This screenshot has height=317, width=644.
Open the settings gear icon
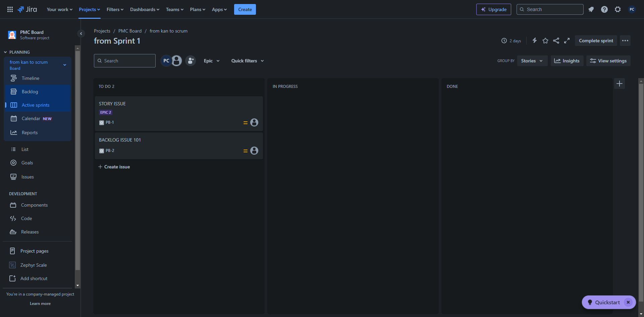coord(618,9)
